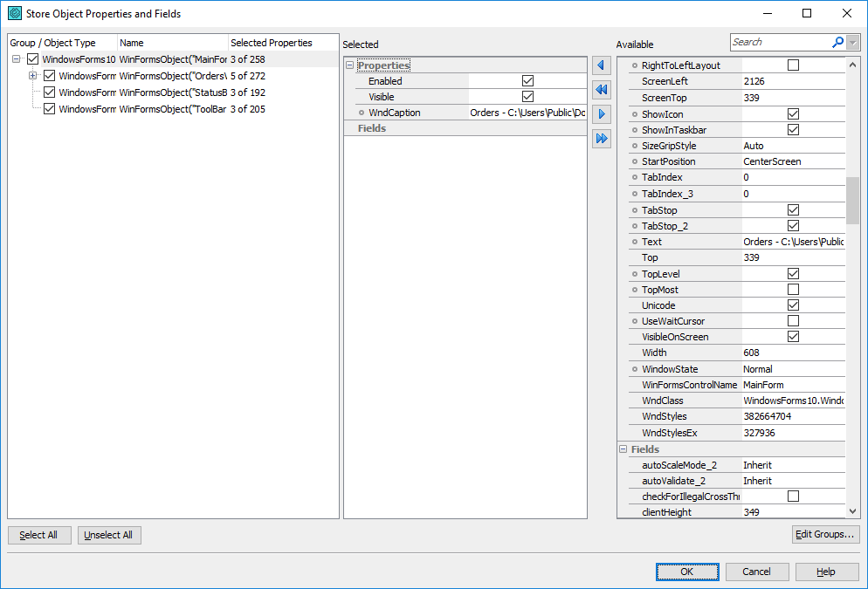Open the Edit Groups dialog
868x589 pixels.
pyautogui.click(x=825, y=534)
